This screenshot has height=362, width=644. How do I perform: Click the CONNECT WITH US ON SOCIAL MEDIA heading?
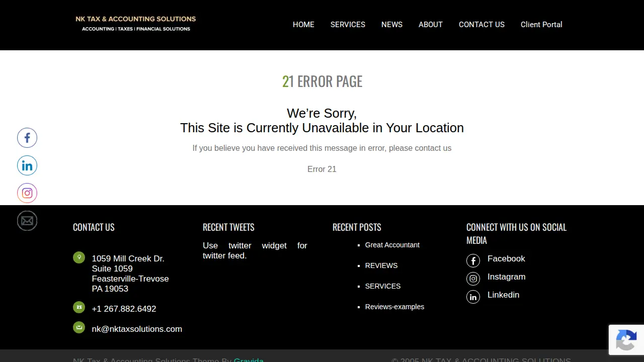coord(516,234)
